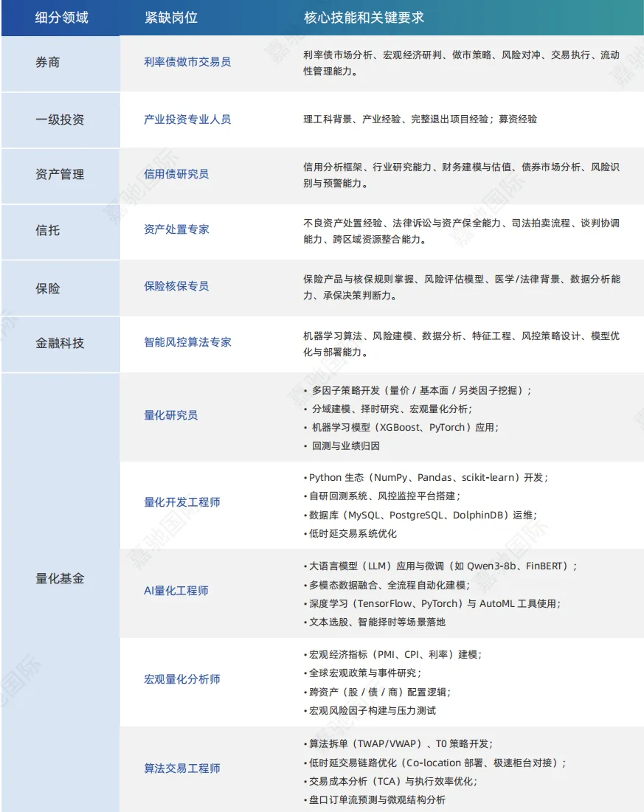Click the 产业投资专业人员 position
644x812 pixels.
(187, 119)
